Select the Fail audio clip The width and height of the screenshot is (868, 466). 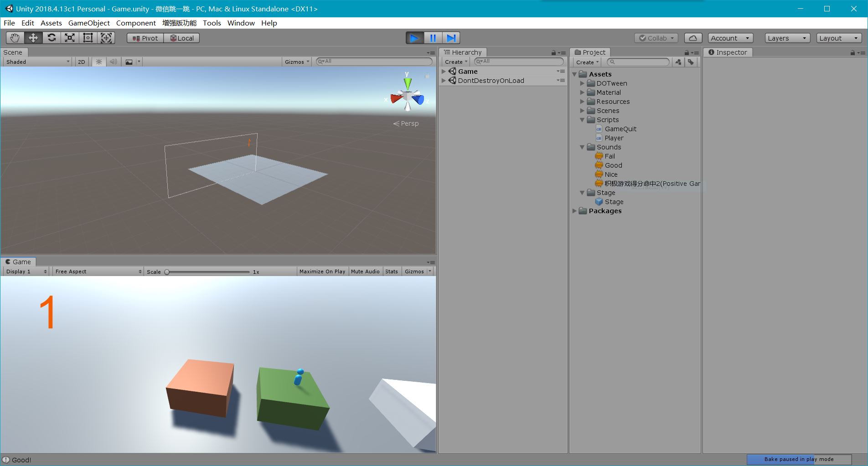[x=610, y=156]
